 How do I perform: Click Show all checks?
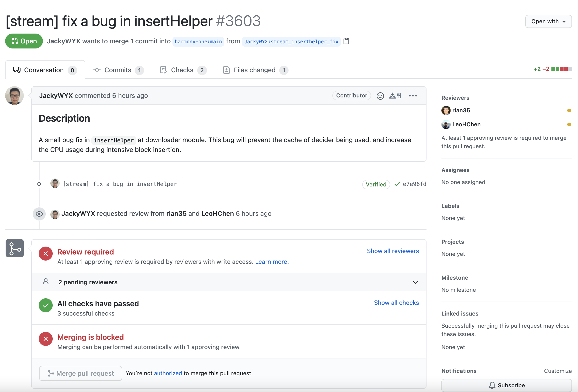(396, 303)
